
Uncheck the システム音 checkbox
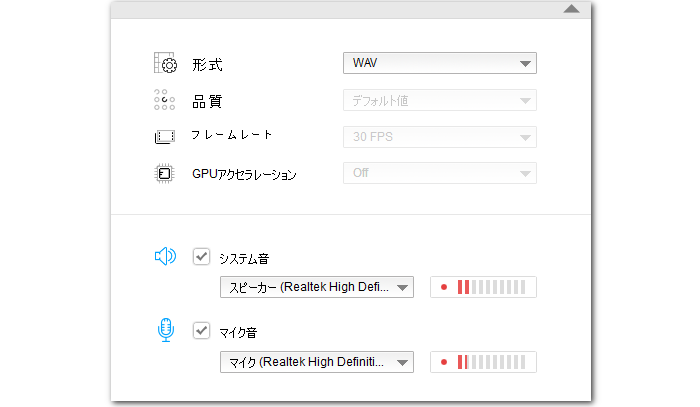201,257
